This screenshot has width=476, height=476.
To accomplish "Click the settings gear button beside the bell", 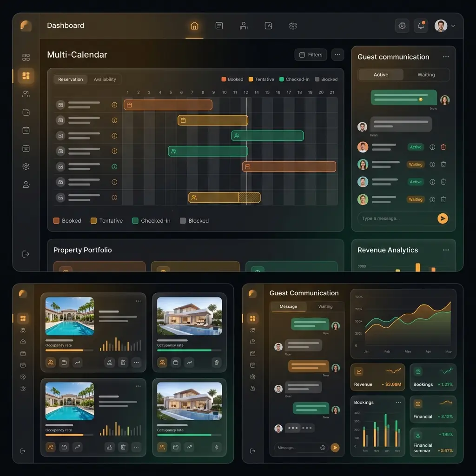I will click(x=402, y=26).
